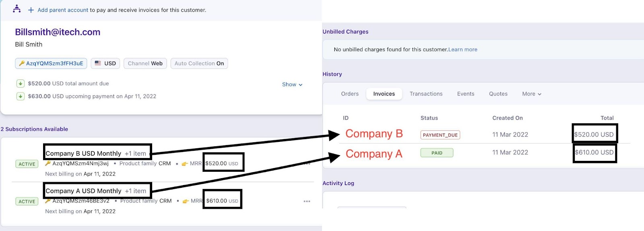Click the Add parent account link

pyautogui.click(x=63, y=10)
